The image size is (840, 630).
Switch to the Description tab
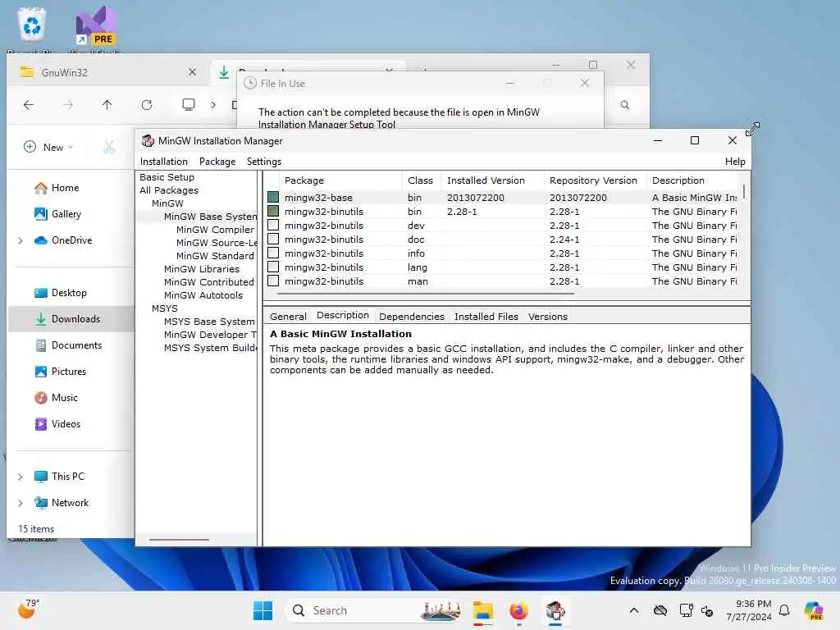click(x=343, y=315)
